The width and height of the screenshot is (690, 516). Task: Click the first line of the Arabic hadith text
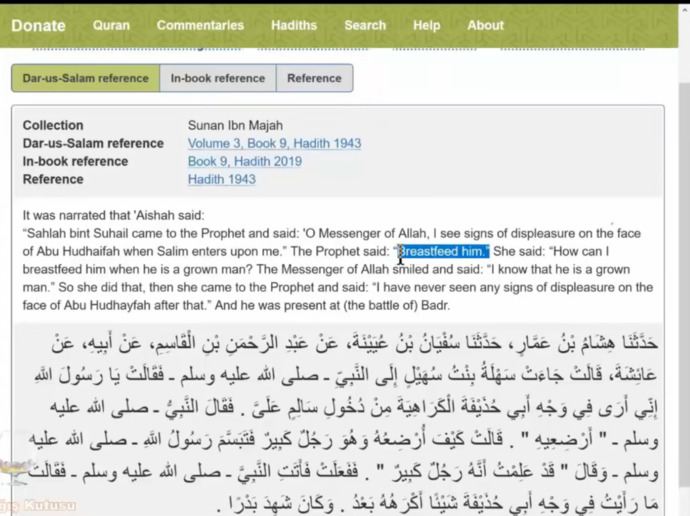(x=354, y=343)
